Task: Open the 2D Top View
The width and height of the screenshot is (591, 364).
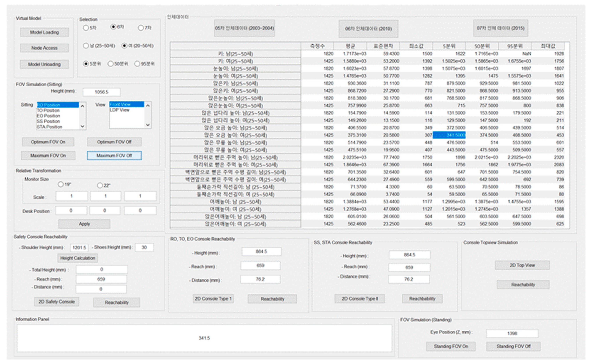Action: pos(522,265)
